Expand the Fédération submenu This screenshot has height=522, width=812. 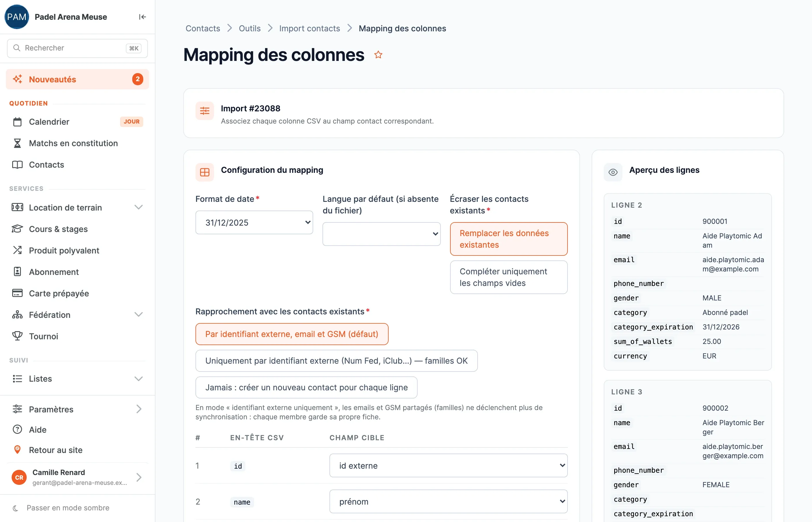pyautogui.click(x=139, y=315)
